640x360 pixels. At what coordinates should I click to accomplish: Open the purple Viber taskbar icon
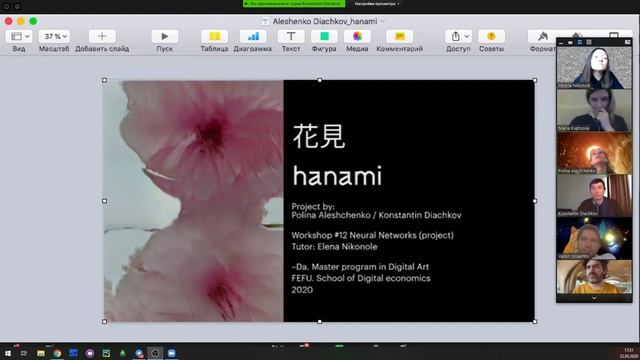coord(90,353)
